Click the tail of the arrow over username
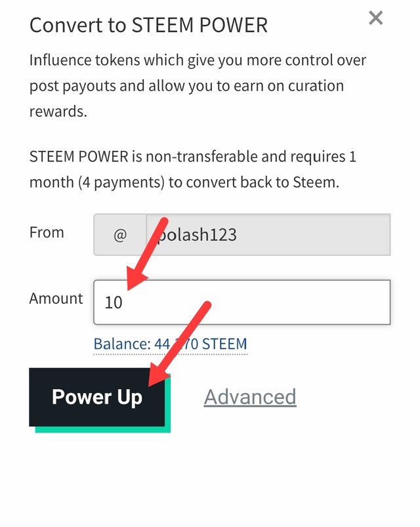Screen dimensions: 420x527 [167, 223]
